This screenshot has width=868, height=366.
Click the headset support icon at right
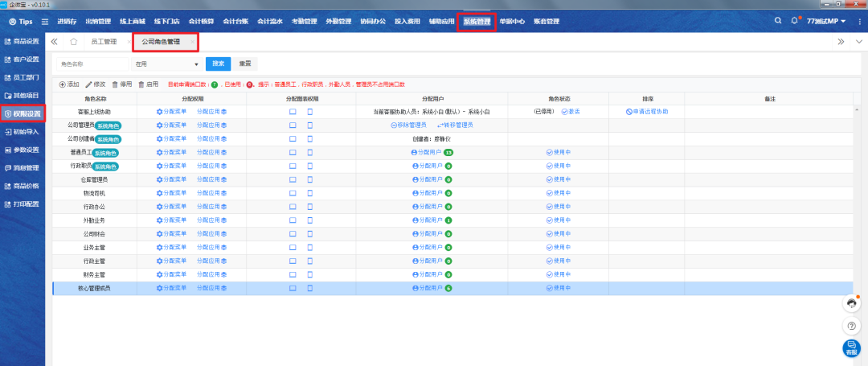tap(851, 303)
